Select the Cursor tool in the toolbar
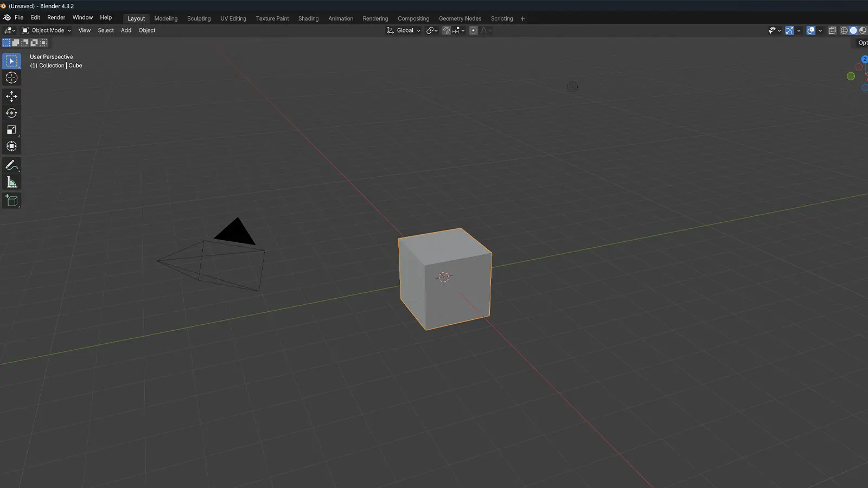This screenshot has height=488, width=868. (x=11, y=78)
